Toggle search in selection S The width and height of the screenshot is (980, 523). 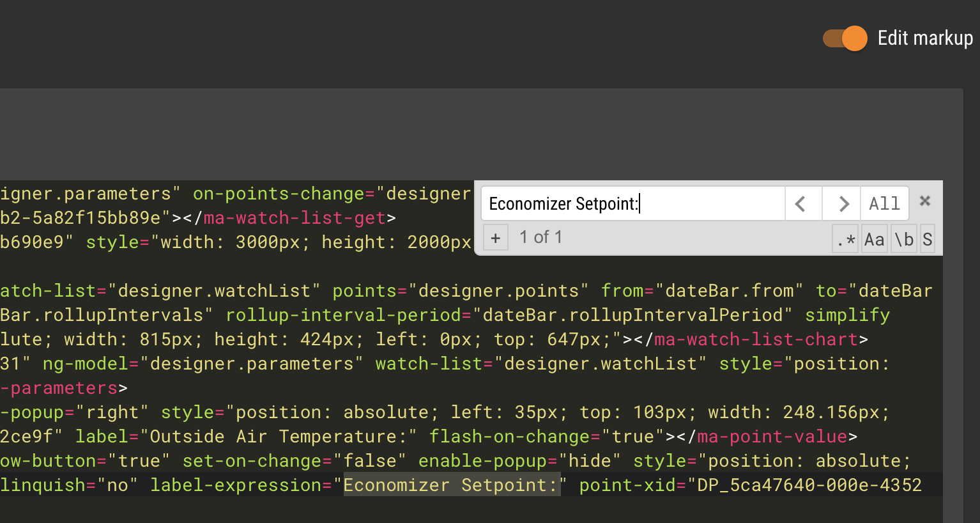[x=928, y=239]
